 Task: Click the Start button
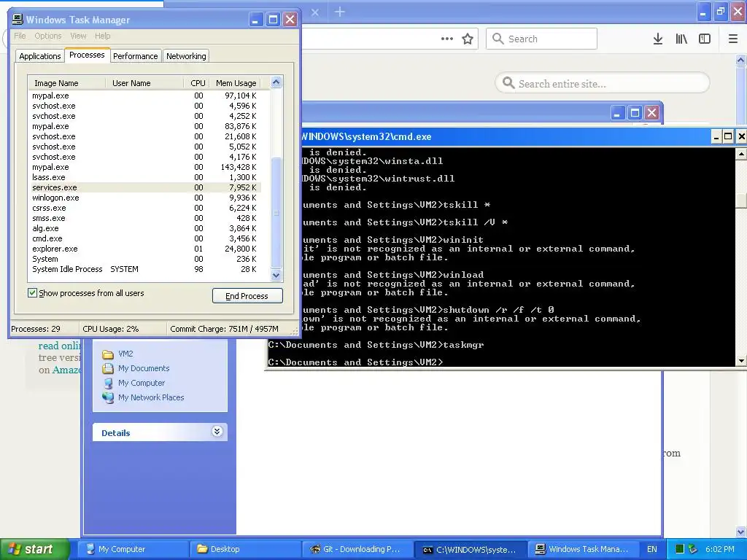[34, 549]
